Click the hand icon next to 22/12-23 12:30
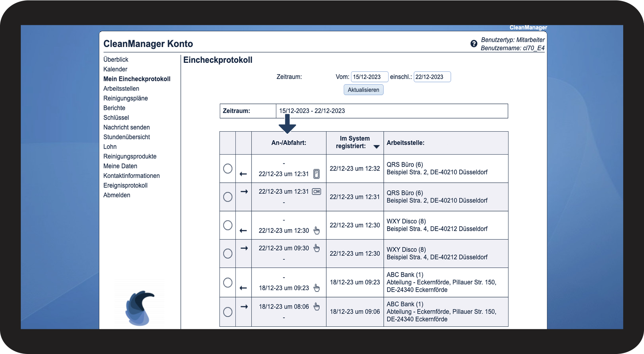 (x=316, y=230)
